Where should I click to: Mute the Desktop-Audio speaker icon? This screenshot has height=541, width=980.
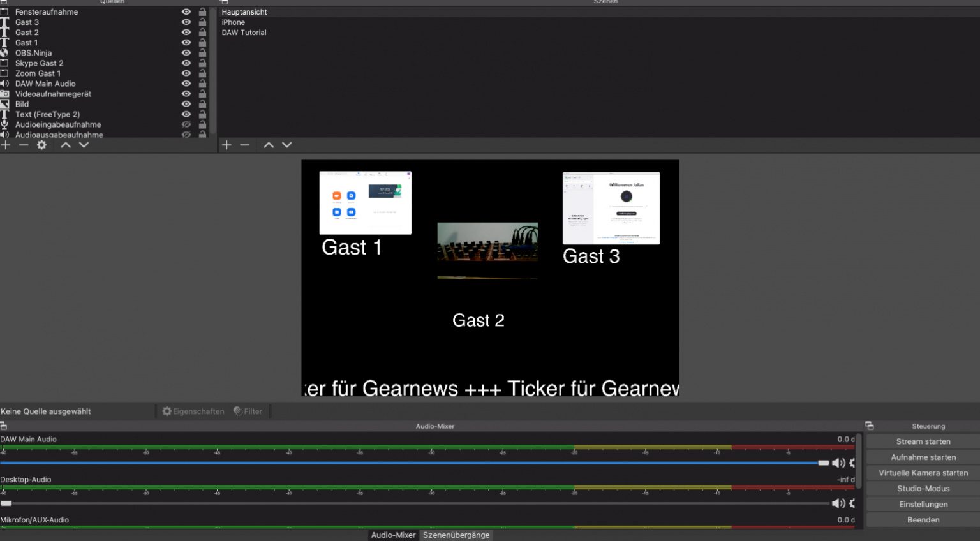(x=838, y=503)
